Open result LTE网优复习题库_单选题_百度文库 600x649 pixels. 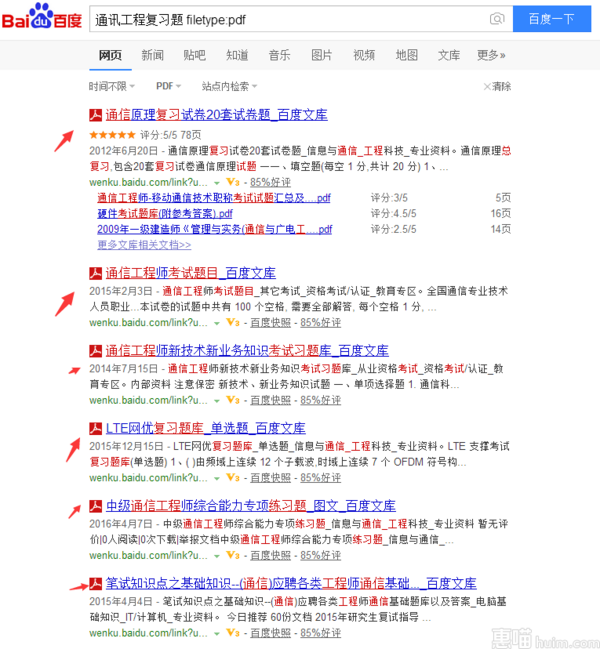[x=206, y=428]
